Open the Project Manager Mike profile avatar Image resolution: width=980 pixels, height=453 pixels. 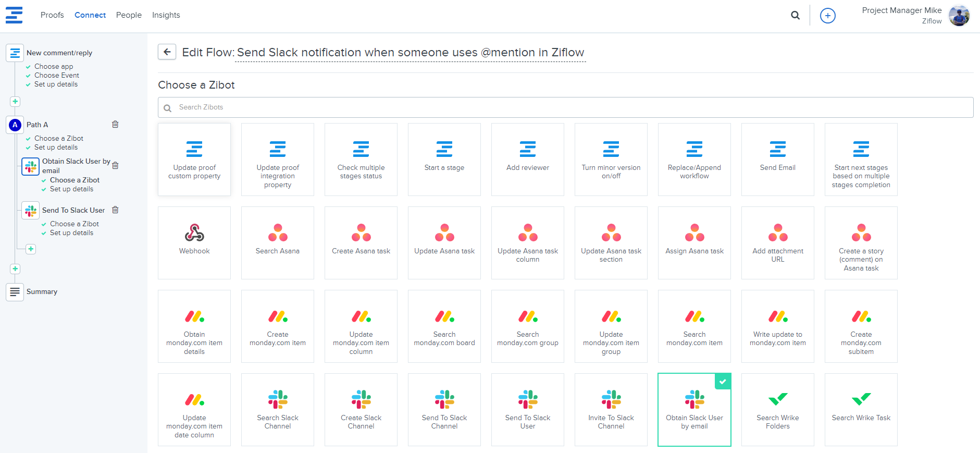pos(959,16)
